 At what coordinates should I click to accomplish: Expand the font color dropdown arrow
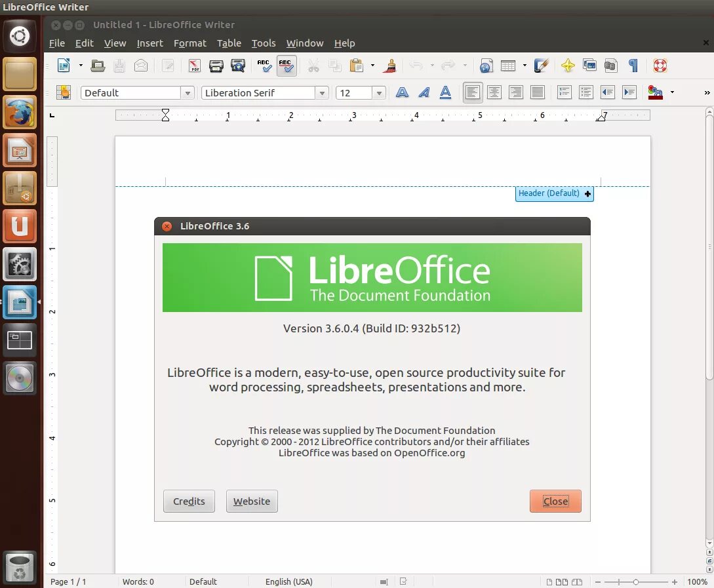[x=672, y=92]
